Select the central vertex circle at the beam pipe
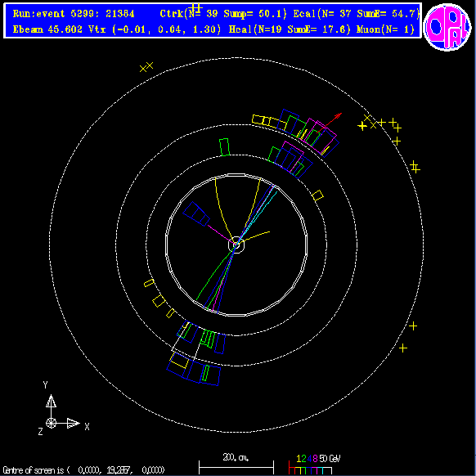This screenshot has width=476, height=476. tap(236, 245)
